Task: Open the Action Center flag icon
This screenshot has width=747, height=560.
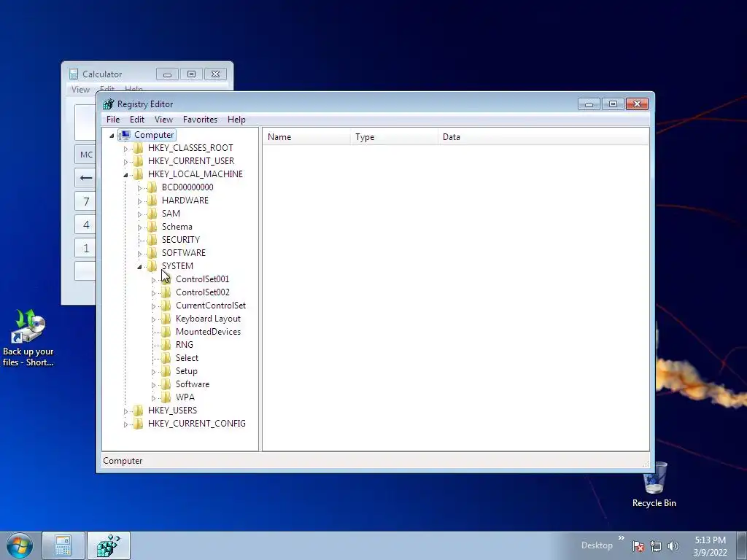Action: tap(638, 546)
